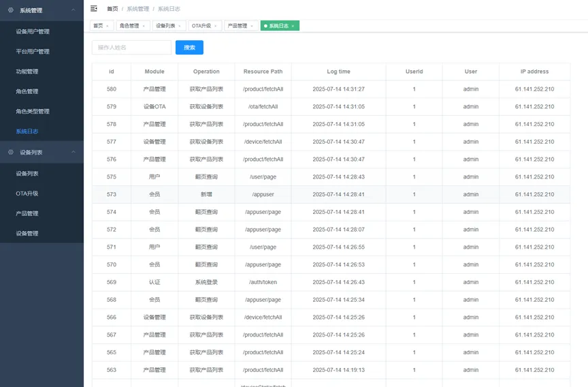Collapse the 设备列表 menu group
Viewport: 588px width, 387px height.
(x=73, y=152)
